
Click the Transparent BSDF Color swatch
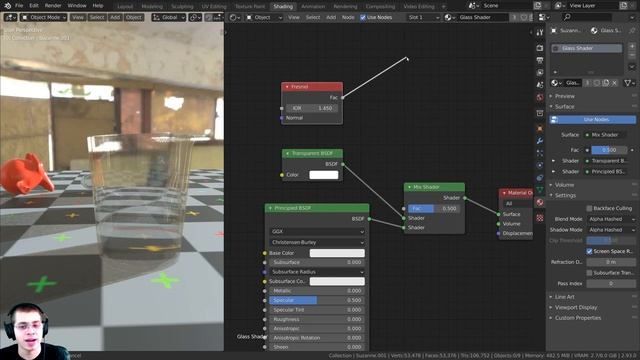click(x=324, y=175)
